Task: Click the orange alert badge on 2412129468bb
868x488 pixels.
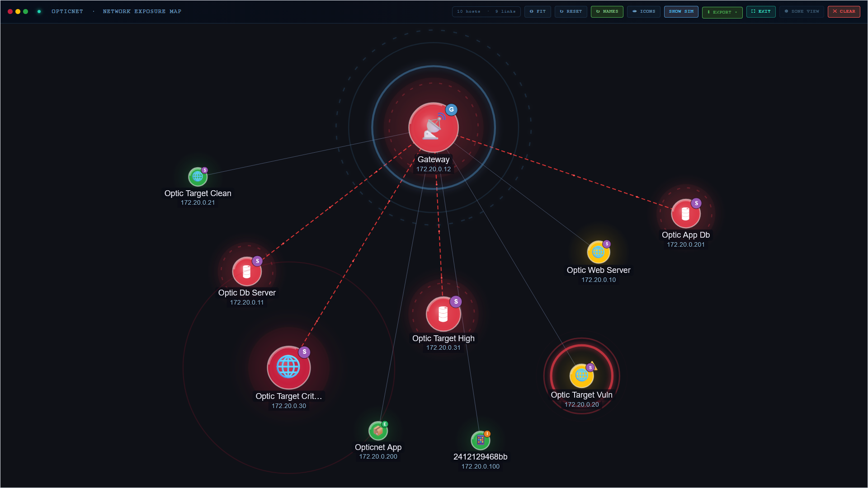Action: (487, 434)
